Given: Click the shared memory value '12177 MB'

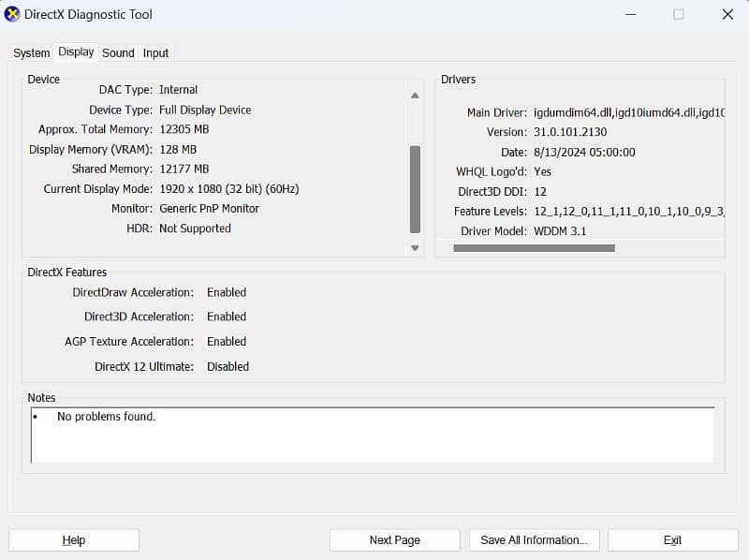Looking at the screenshot, I should [184, 169].
